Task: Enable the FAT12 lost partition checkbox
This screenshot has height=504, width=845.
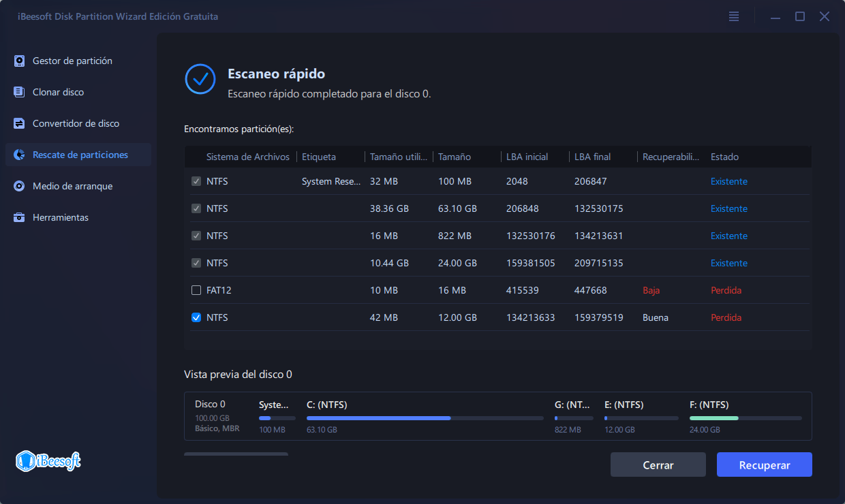Action: click(196, 291)
